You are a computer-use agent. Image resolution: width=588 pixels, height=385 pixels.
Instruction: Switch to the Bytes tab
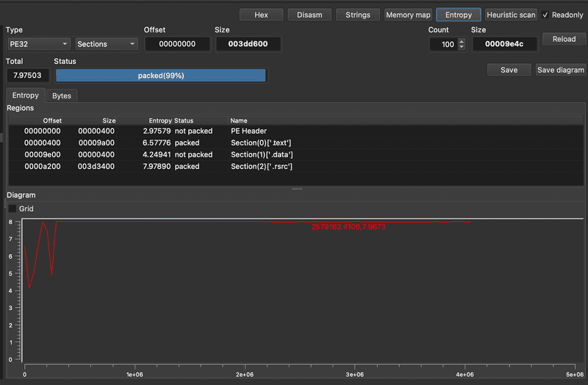pos(62,96)
